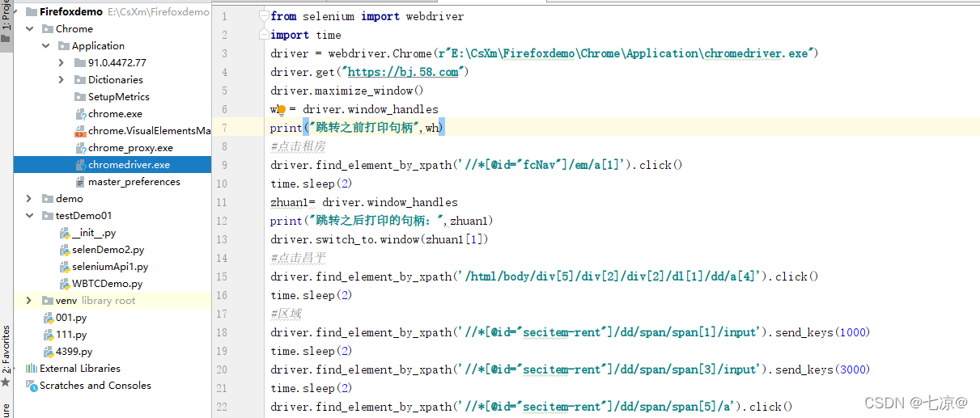The height and width of the screenshot is (418, 980).
Task: Select the chrome_proxy.exe file icon
Action: [80, 148]
